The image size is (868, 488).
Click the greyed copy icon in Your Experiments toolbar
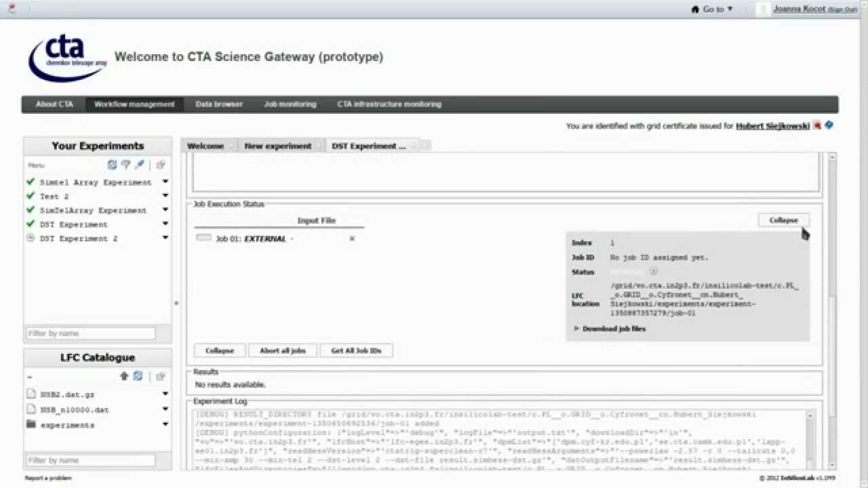pos(161,165)
